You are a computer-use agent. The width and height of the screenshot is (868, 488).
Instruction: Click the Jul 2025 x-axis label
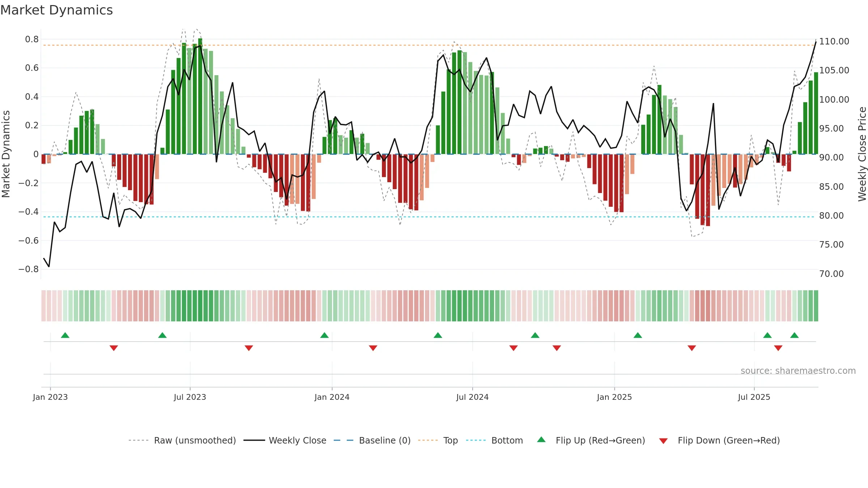pos(754,397)
